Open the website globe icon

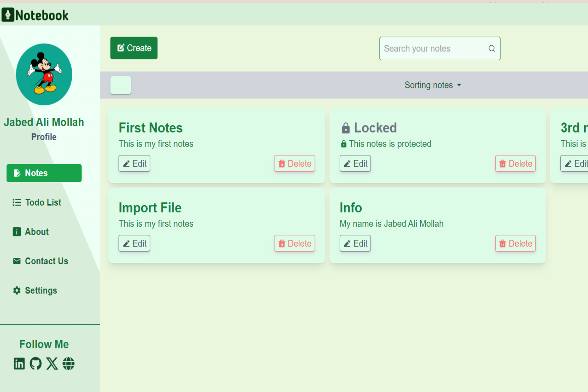tap(69, 364)
